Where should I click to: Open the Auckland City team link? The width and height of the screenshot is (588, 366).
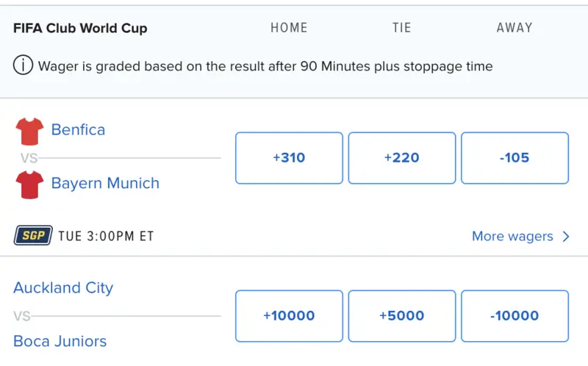(x=63, y=288)
